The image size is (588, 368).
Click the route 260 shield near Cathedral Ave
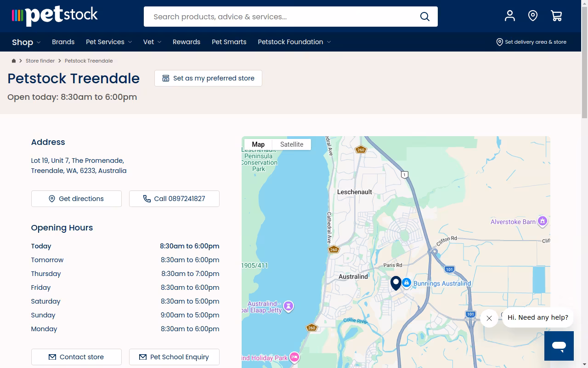click(334, 250)
